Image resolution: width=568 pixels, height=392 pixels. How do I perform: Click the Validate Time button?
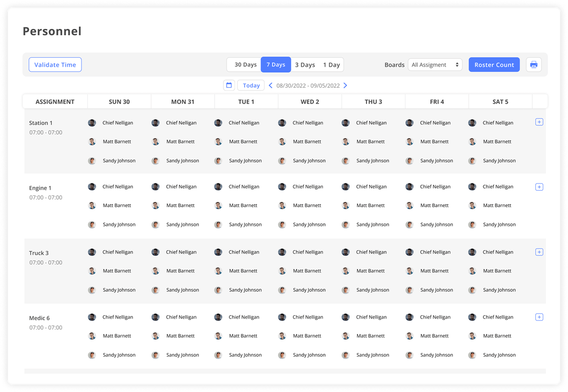coord(55,64)
